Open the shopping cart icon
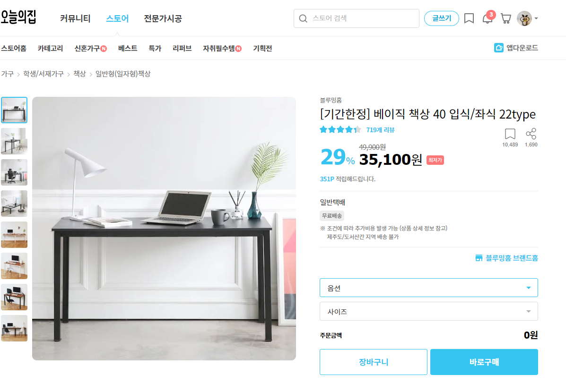This screenshot has width=566, height=392. point(506,18)
